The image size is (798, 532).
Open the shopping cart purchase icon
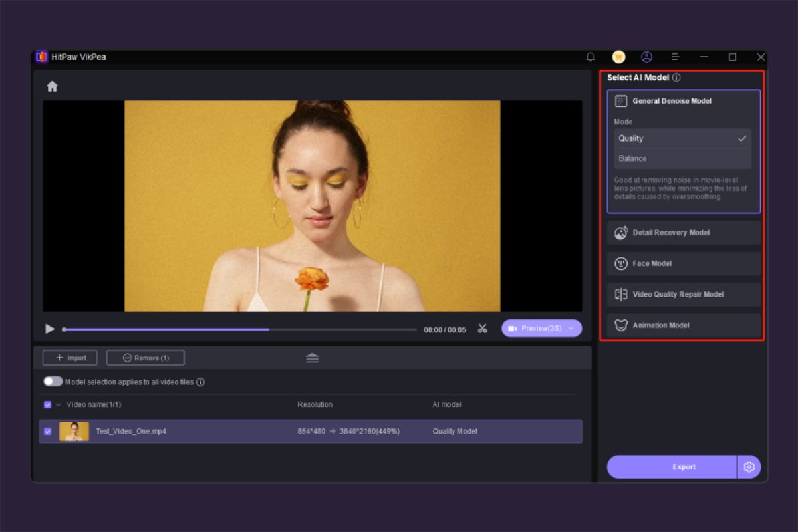618,57
